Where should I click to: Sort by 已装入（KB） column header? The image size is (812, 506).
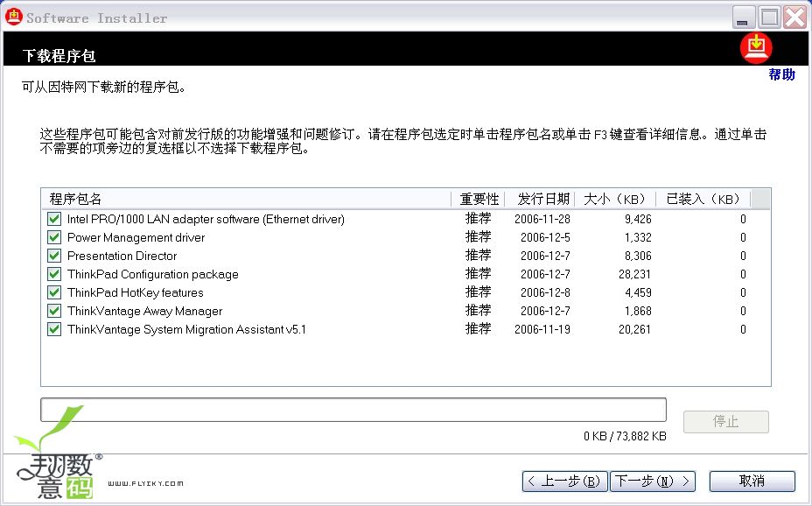pos(703,199)
